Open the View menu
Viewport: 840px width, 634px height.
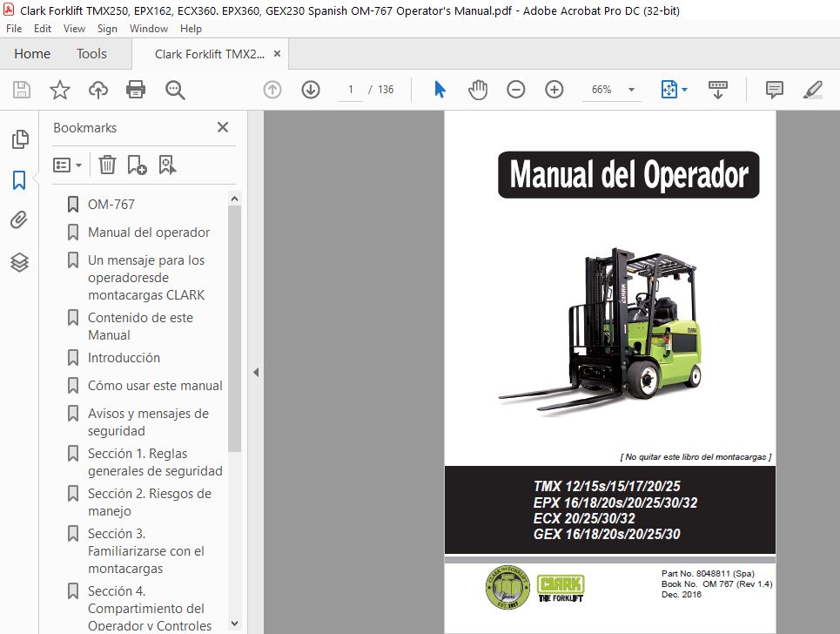74,29
